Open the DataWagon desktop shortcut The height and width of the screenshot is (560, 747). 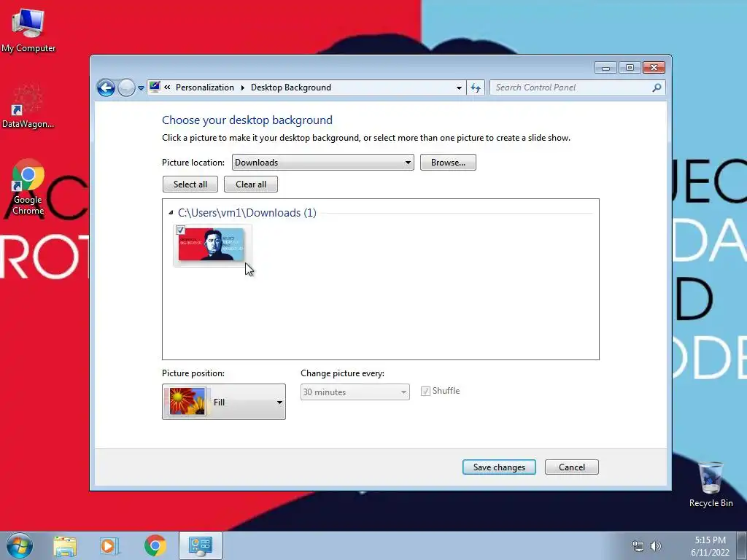[28, 106]
